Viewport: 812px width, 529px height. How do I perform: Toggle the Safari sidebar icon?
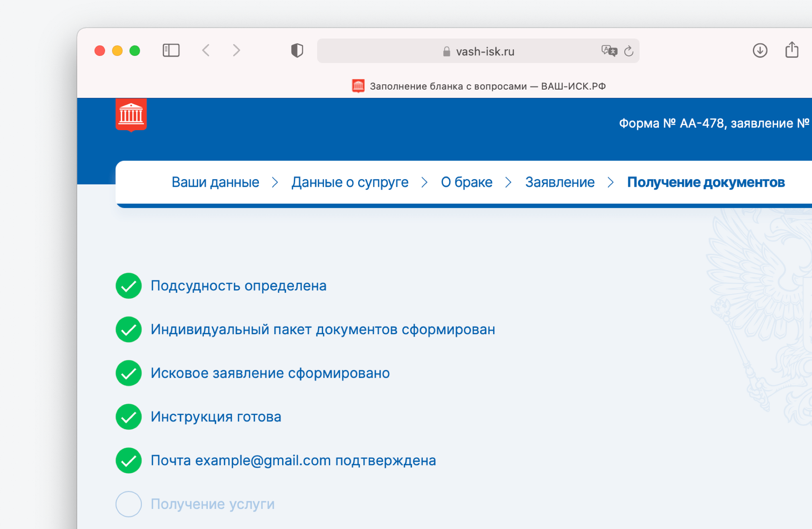(x=171, y=51)
